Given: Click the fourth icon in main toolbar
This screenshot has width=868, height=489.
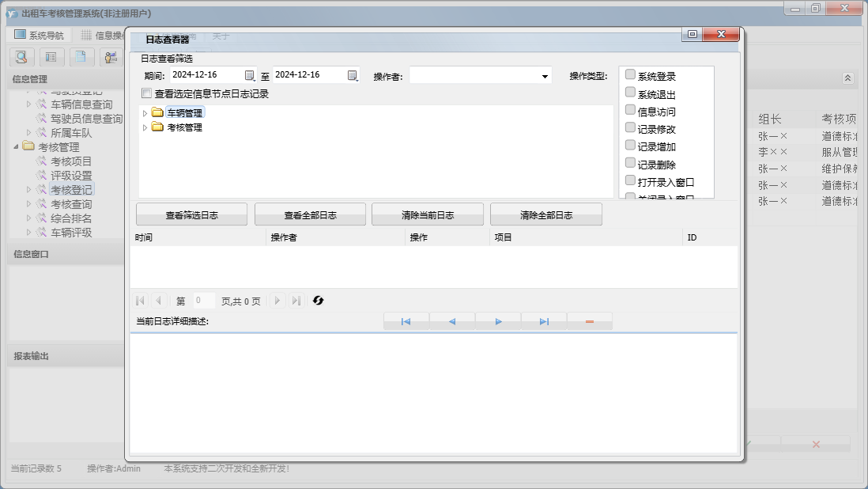Looking at the screenshot, I should (x=111, y=56).
